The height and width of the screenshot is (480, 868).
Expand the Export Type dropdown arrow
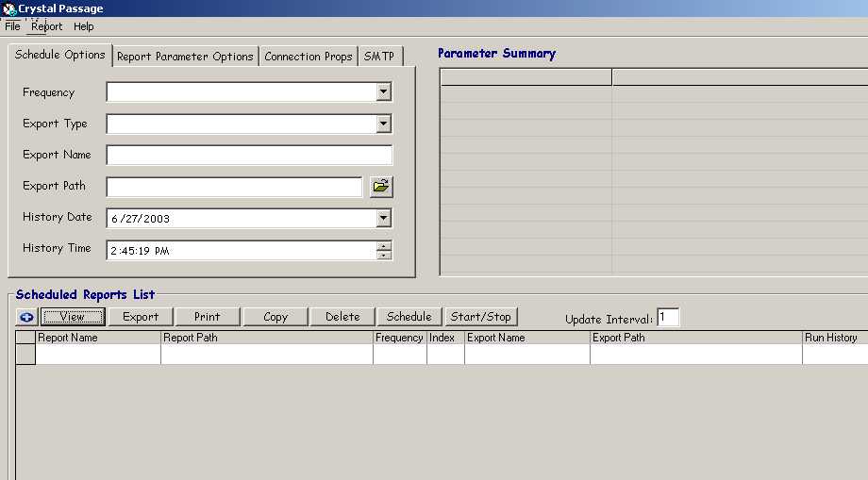click(384, 124)
